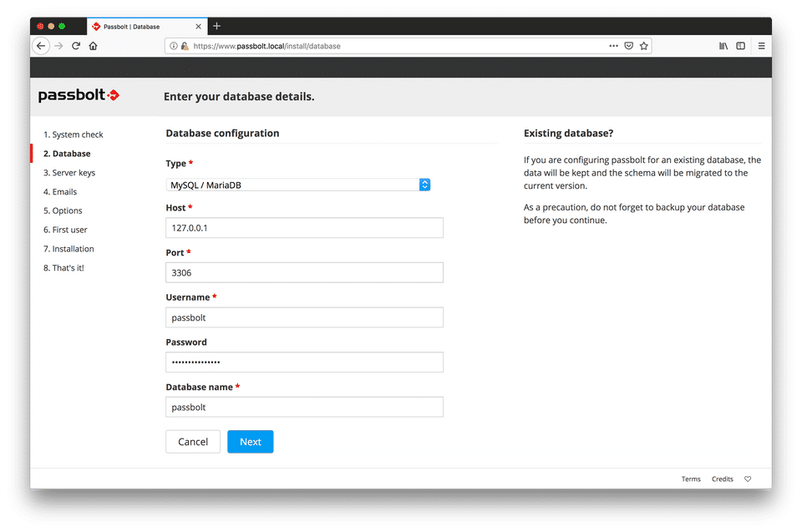Click into the Password field
The height and width of the screenshot is (532, 802).
(x=304, y=362)
